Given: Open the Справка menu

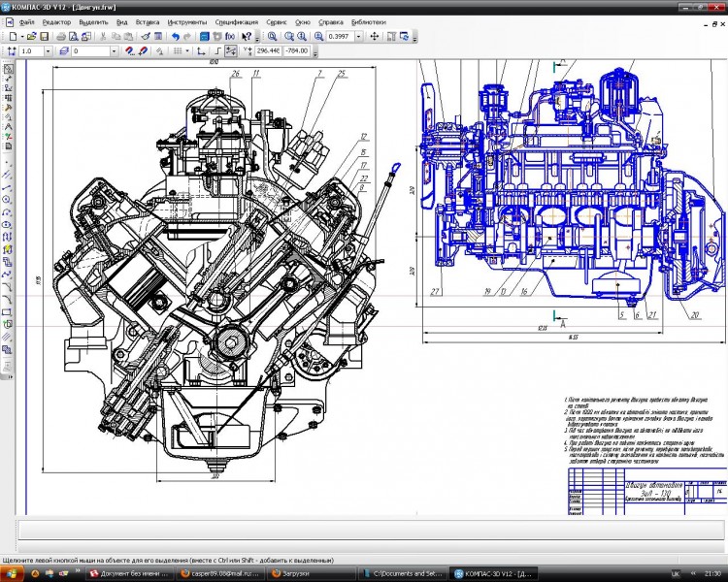Looking at the screenshot, I should point(331,21).
